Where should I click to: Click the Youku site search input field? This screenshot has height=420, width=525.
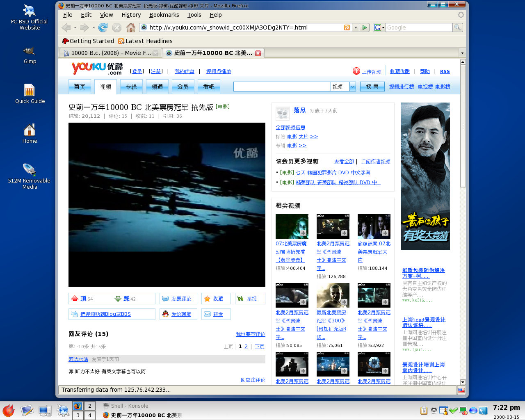[282, 87]
